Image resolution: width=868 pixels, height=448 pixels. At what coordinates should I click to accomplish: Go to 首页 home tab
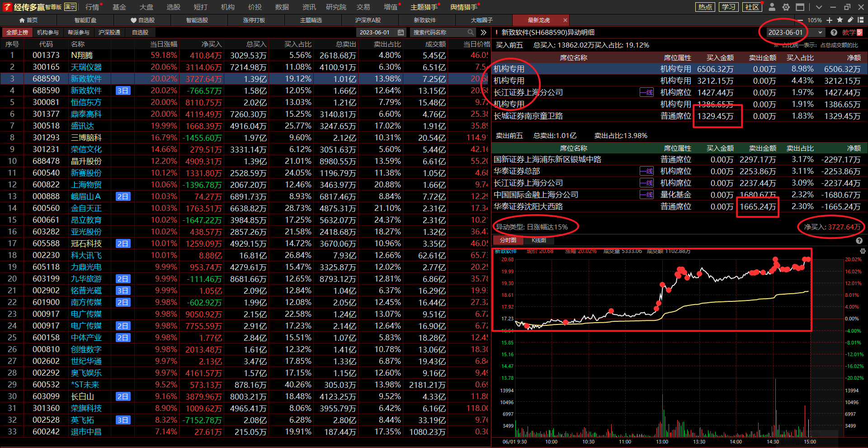click(x=28, y=20)
